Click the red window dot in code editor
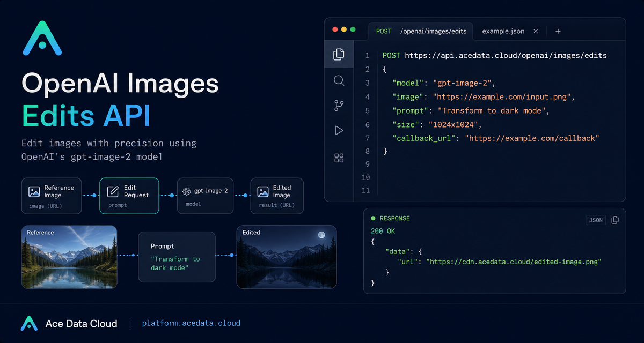Viewport: 644px width, 343px height. coord(335,29)
